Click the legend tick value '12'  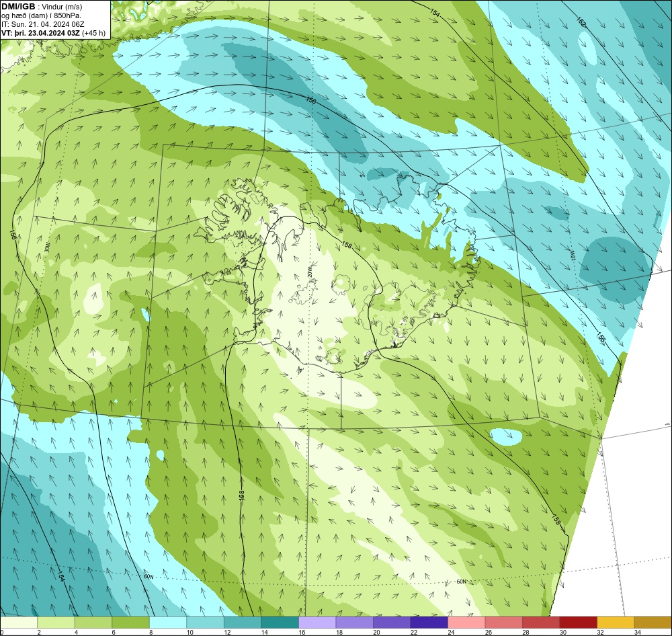pos(227,632)
